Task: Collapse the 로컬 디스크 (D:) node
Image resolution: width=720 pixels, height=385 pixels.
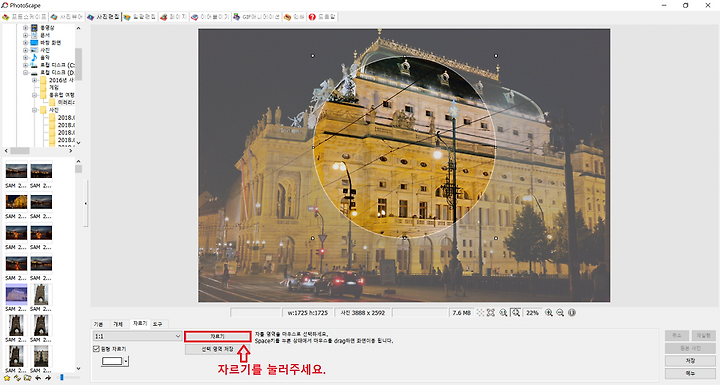Action: [26, 73]
